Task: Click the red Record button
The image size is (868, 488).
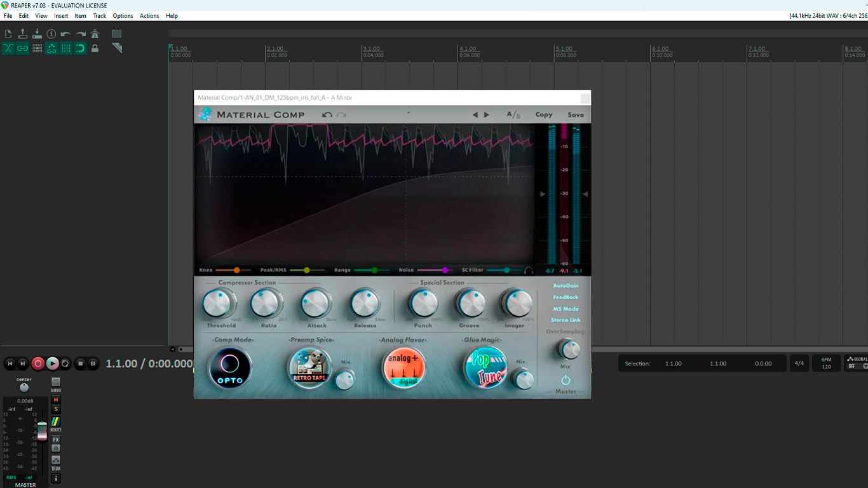Action: [x=38, y=363]
